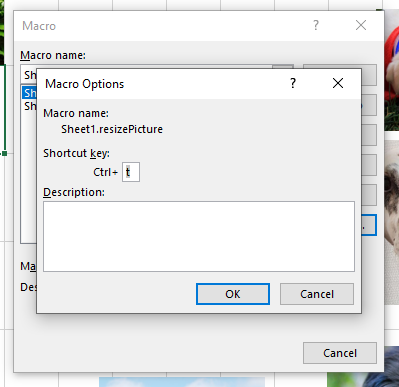The height and width of the screenshot is (387, 399).
Task: Cancel the Macro Options dialog
Action: 317,294
